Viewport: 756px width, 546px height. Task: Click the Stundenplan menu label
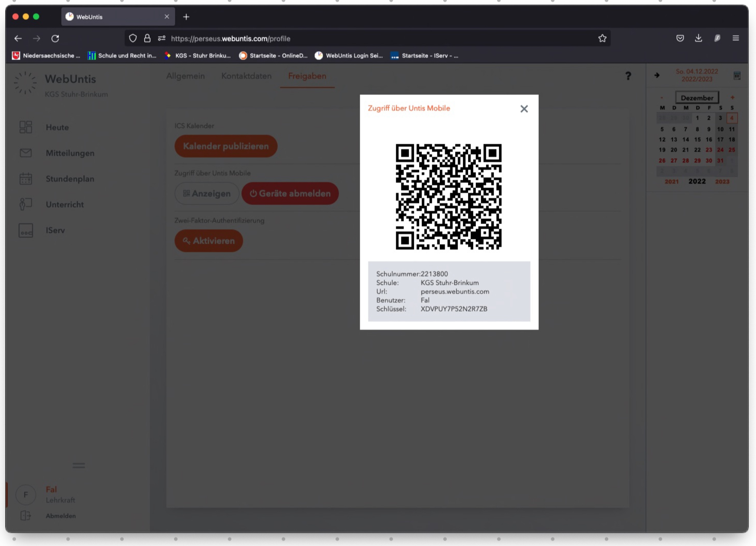click(x=70, y=179)
